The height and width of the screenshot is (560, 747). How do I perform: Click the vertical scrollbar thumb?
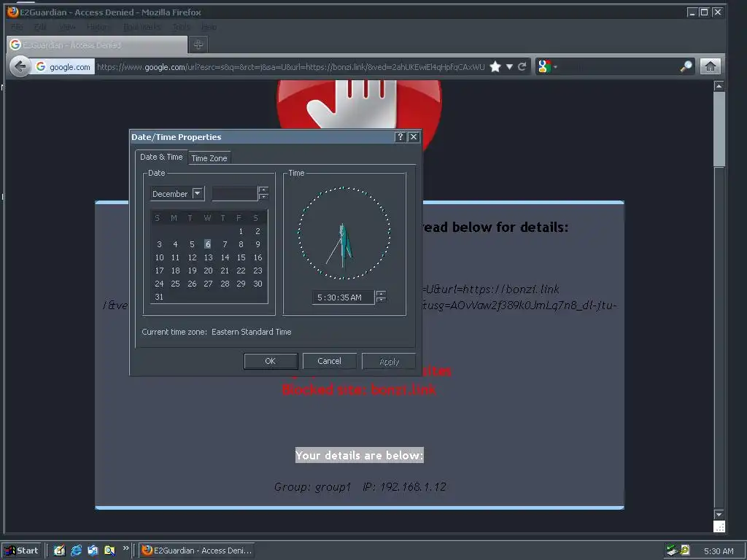(719, 128)
